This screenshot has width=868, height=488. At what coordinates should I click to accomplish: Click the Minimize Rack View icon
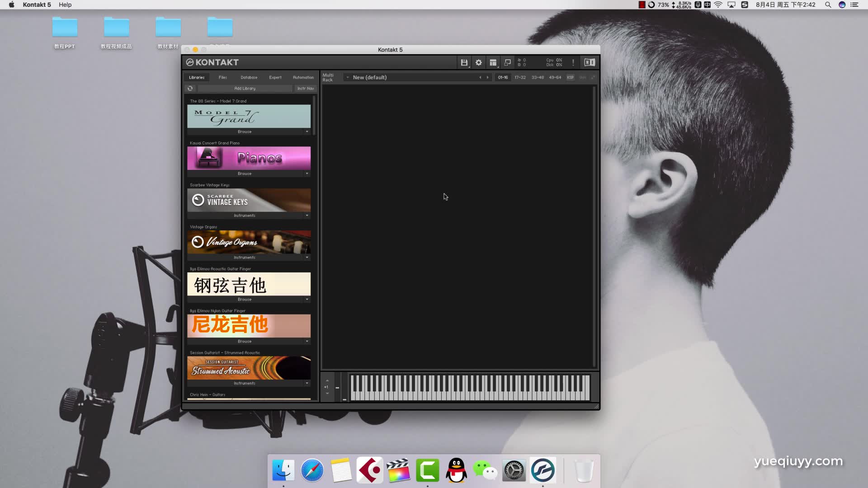(x=507, y=62)
